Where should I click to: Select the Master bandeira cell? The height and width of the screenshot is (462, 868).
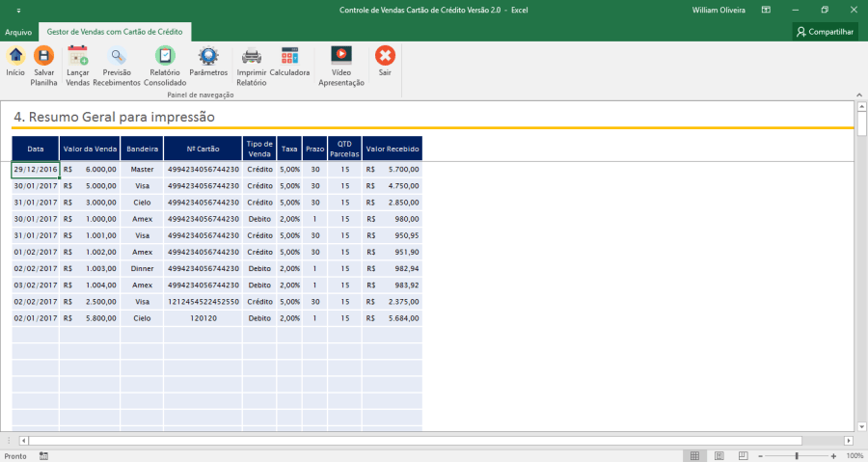[142, 170]
